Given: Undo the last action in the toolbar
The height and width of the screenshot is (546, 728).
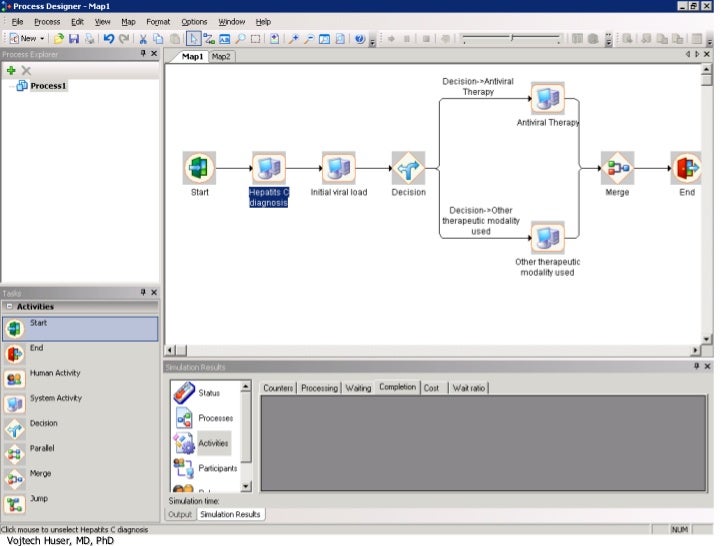Looking at the screenshot, I should [x=109, y=39].
